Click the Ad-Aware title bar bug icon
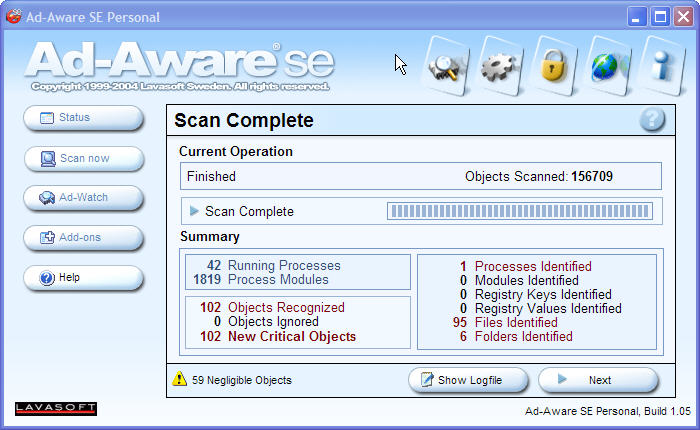Image resolution: width=700 pixels, height=430 pixels. 13,17
